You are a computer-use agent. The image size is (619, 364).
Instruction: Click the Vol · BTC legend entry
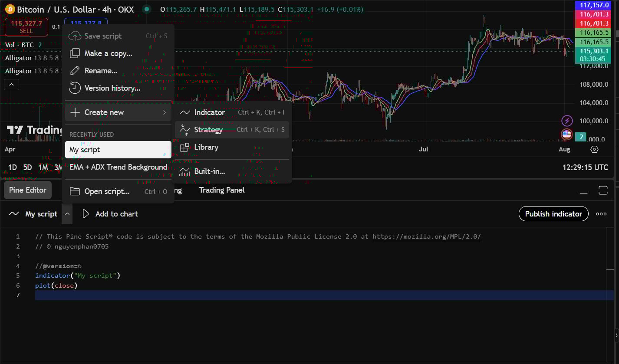coord(19,45)
